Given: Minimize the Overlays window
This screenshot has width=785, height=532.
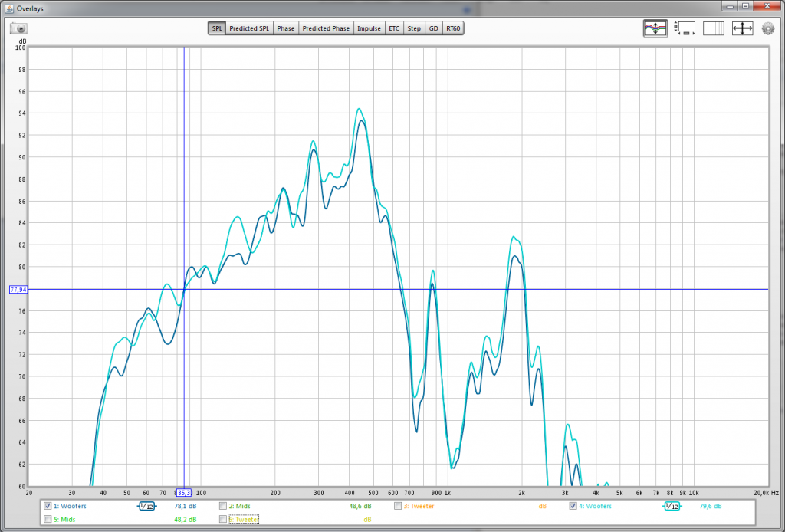Looking at the screenshot, I should click(x=730, y=6).
